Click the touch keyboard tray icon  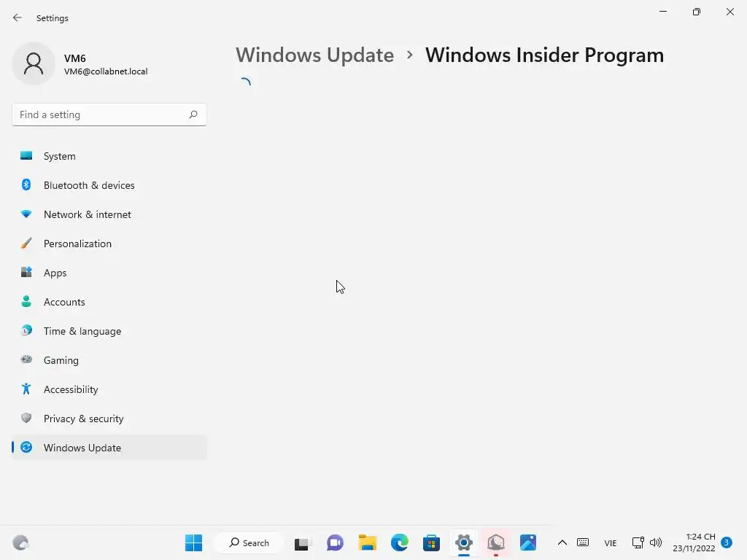(x=583, y=542)
